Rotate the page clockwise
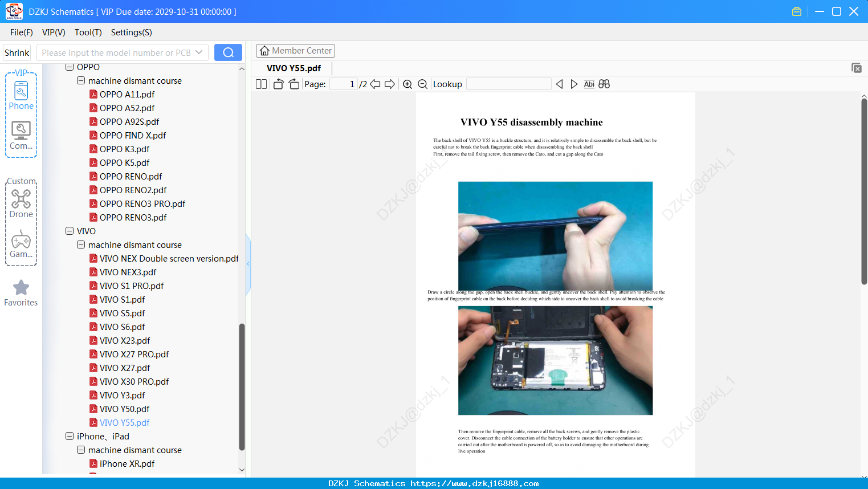The image size is (868, 489). [294, 84]
